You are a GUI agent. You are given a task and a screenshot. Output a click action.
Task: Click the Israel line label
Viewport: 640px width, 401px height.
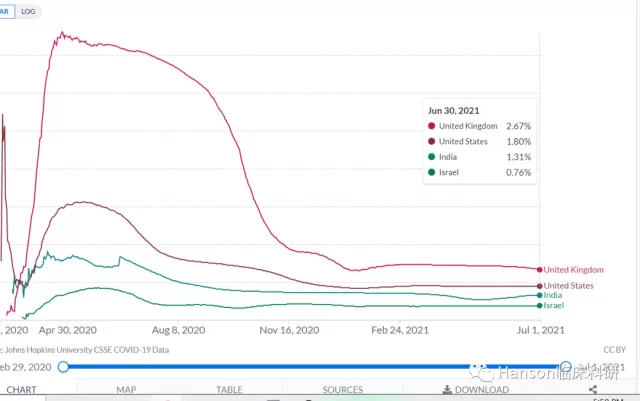pyautogui.click(x=554, y=305)
